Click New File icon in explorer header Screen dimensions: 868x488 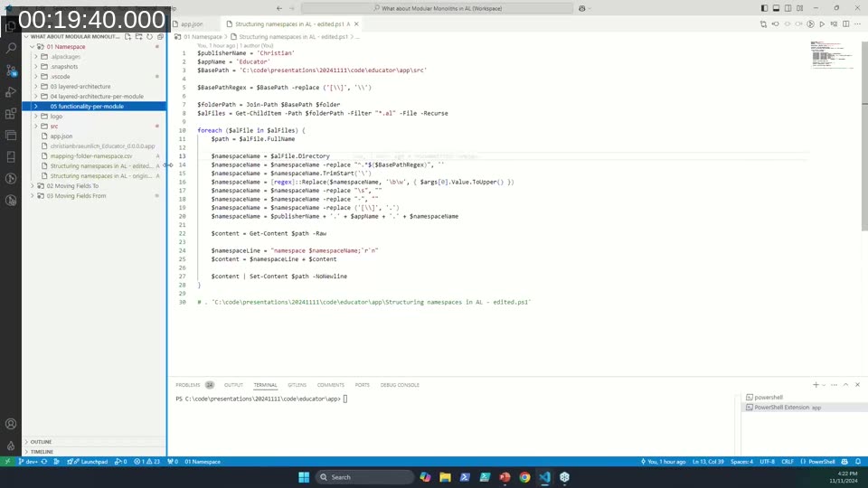pos(127,36)
